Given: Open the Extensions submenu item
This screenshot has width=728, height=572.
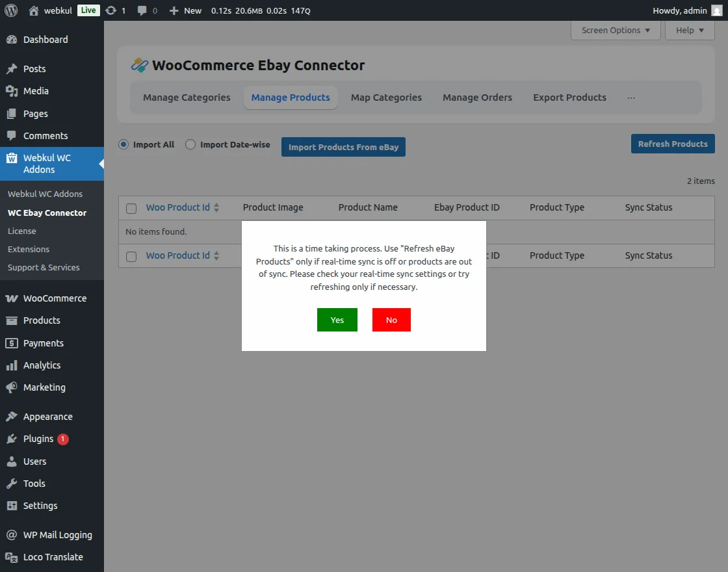Looking at the screenshot, I should pyautogui.click(x=29, y=249).
